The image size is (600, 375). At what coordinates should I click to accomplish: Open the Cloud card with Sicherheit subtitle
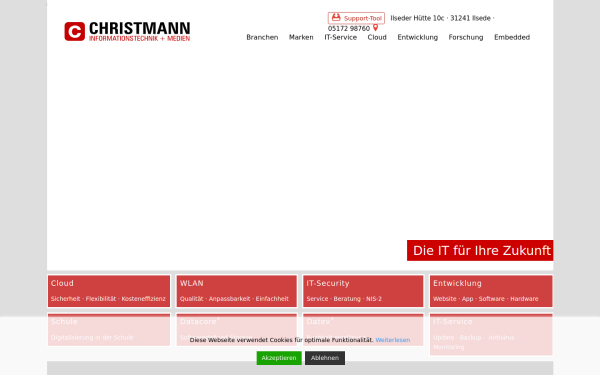click(109, 291)
